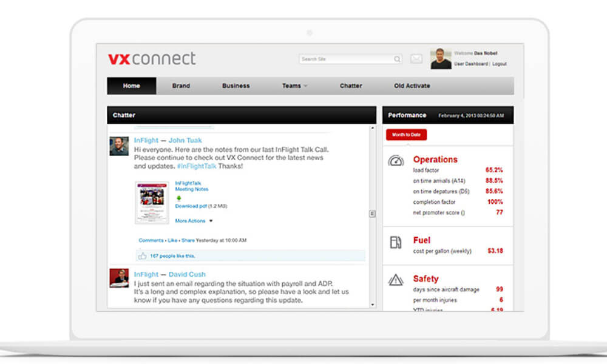The height and width of the screenshot is (364, 607).
Task: Click on time departures value 85.6%
Action: 494,191
